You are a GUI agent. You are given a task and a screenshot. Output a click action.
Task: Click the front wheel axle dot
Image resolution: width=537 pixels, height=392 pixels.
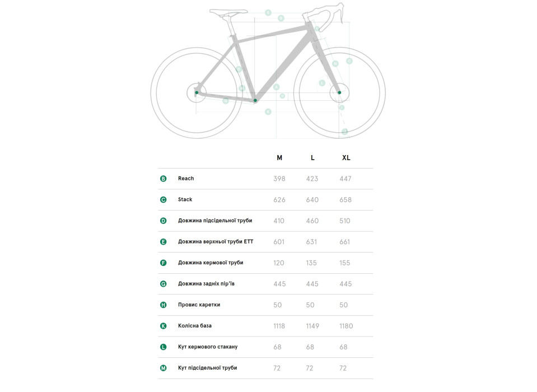click(x=339, y=92)
